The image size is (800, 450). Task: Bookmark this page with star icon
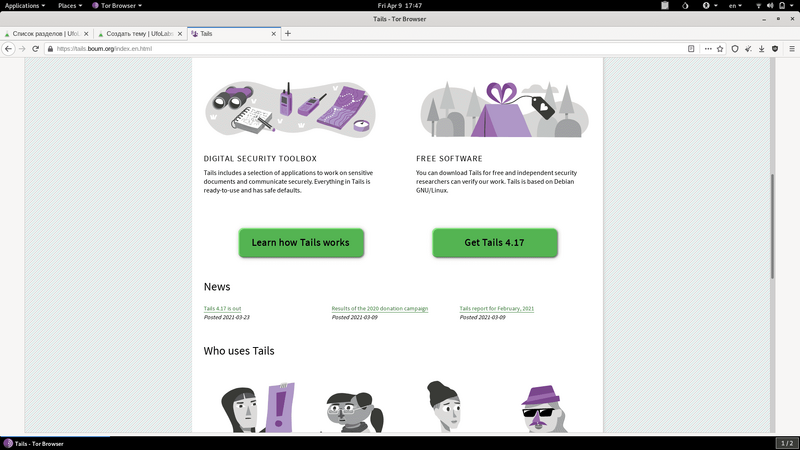[720, 48]
